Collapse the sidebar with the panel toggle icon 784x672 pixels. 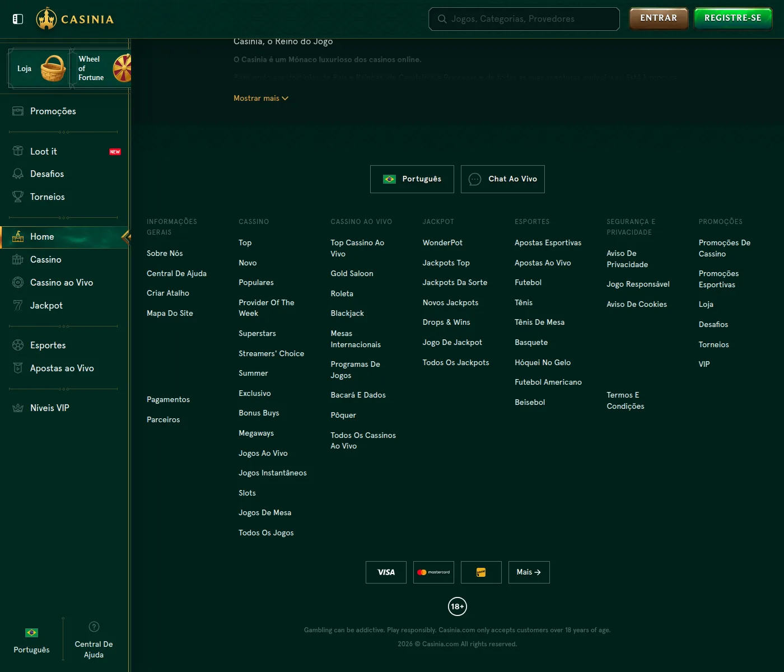point(18,19)
